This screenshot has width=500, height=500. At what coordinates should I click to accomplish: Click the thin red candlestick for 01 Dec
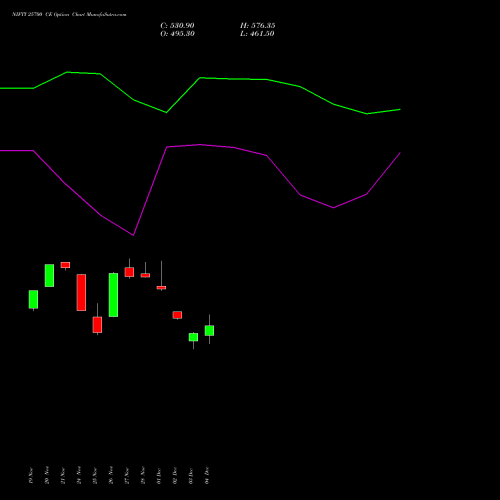coord(161,287)
